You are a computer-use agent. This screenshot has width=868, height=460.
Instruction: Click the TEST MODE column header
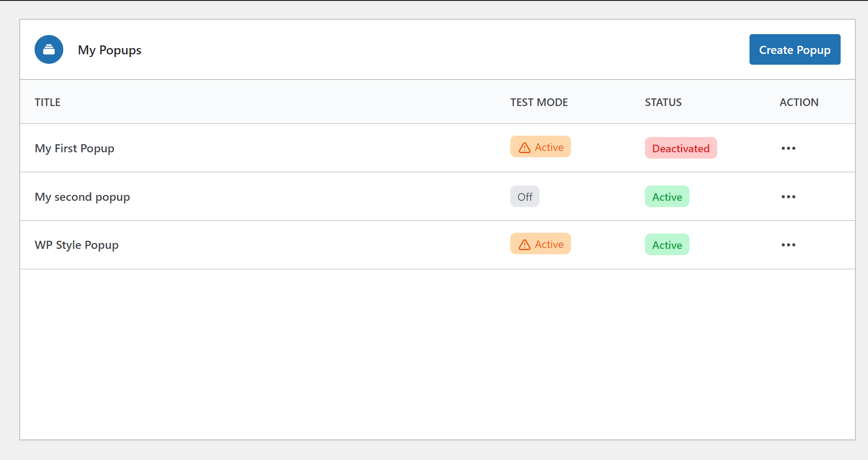pyautogui.click(x=539, y=102)
